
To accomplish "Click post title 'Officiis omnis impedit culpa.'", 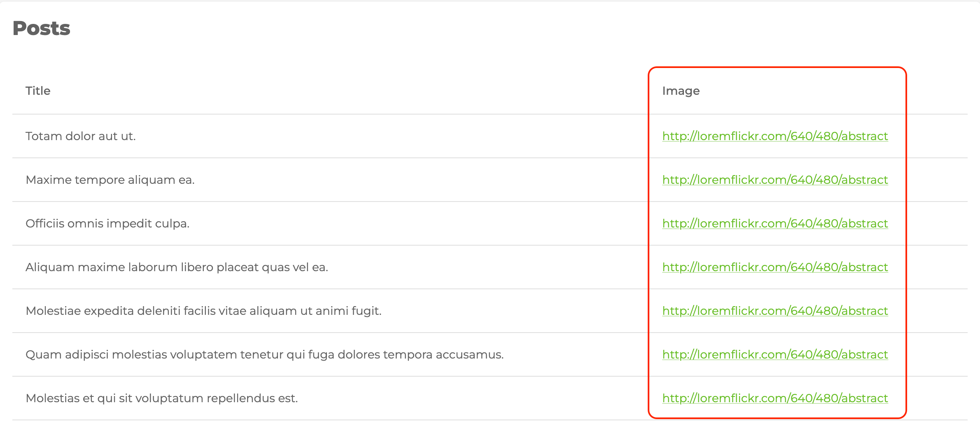I will coord(107,223).
